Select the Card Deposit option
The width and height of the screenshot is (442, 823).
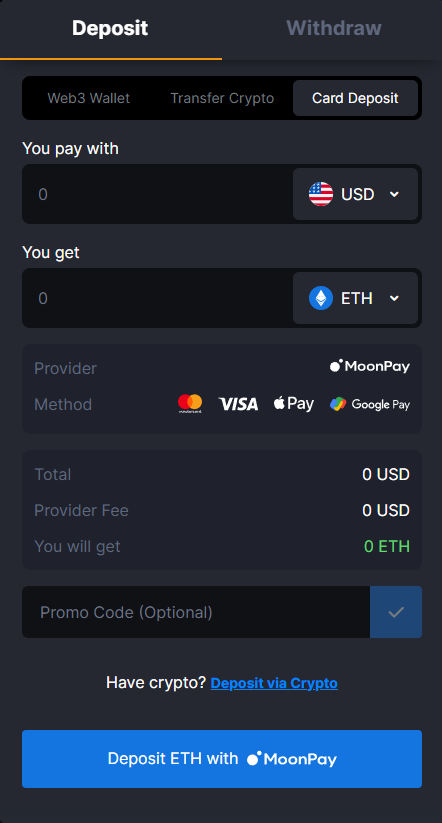click(x=355, y=98)
